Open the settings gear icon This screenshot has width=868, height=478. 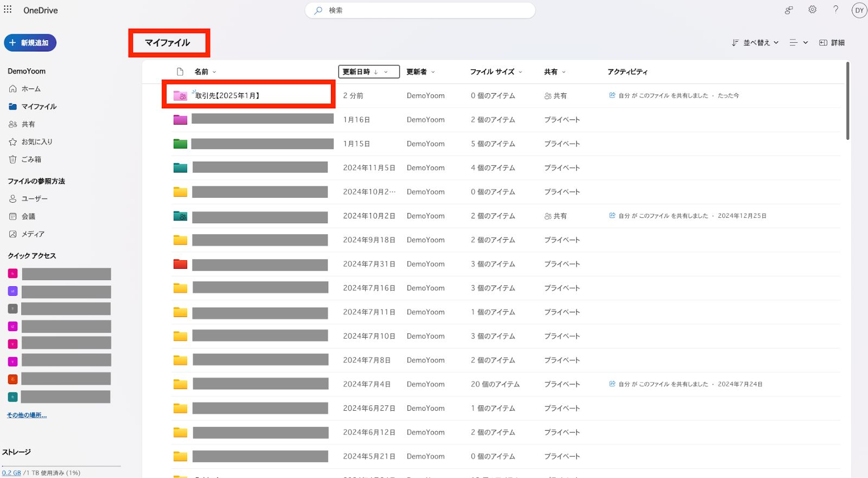812,10
